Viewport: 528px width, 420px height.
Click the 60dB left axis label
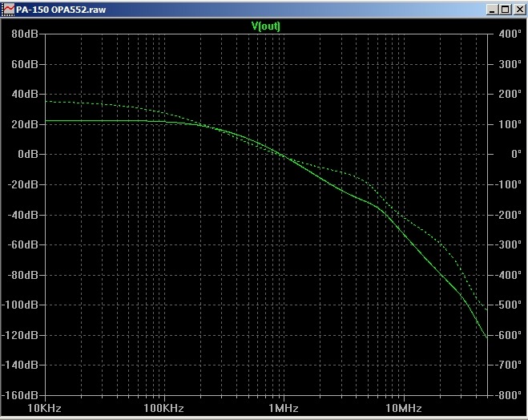25,64
